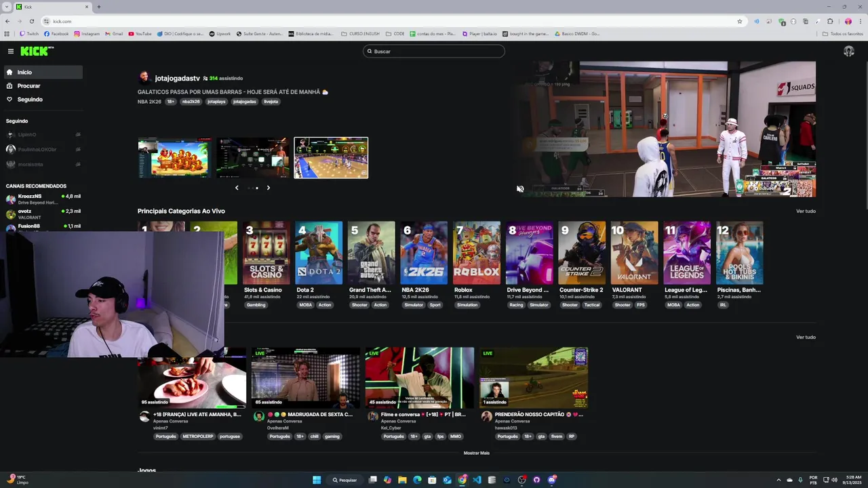Unmute the featured stream player
Image resolution: width=868 pixels, height=488 pixels.
520,189
